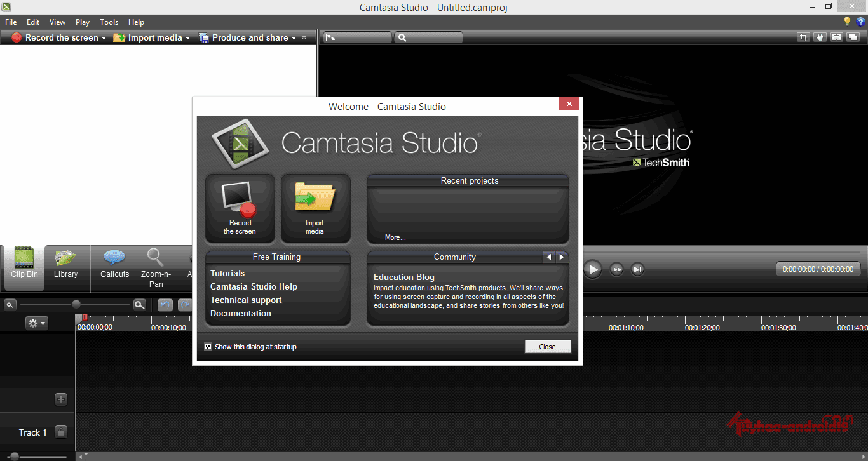Click the fast forward playback button

tap(616, 269)
